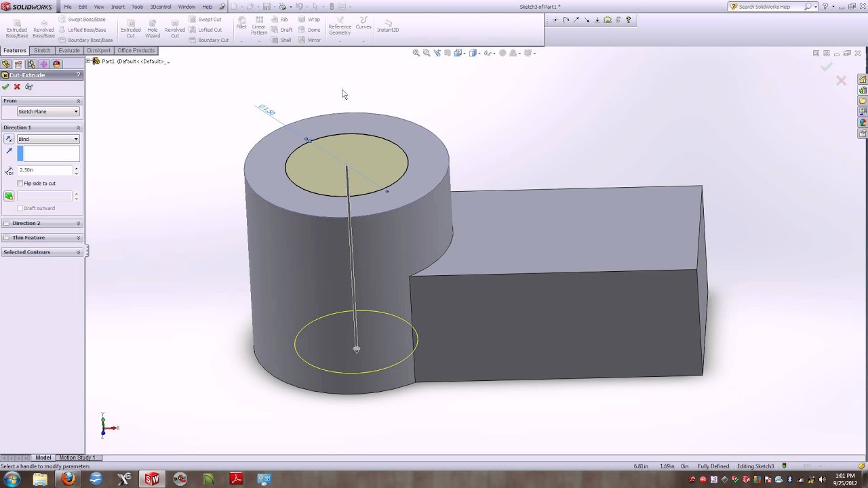Viewport: 868px width, 488px height.
Task: Click the confirmation corner red X
Action: [842, 81]
